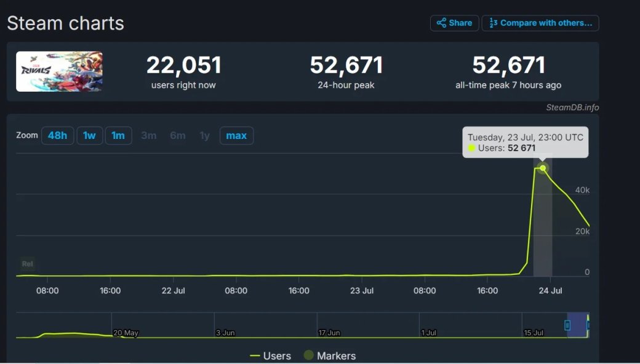Click the 17 Jun navigator label
Screen dimensions: 640x364
point(329,333)
